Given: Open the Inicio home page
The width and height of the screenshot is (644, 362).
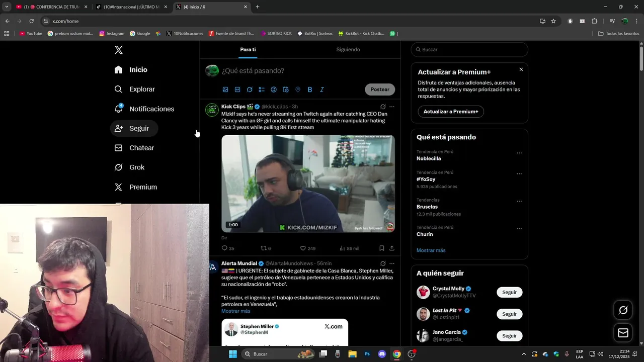Looking at the screenshot, I should click(x=131, y=70).
